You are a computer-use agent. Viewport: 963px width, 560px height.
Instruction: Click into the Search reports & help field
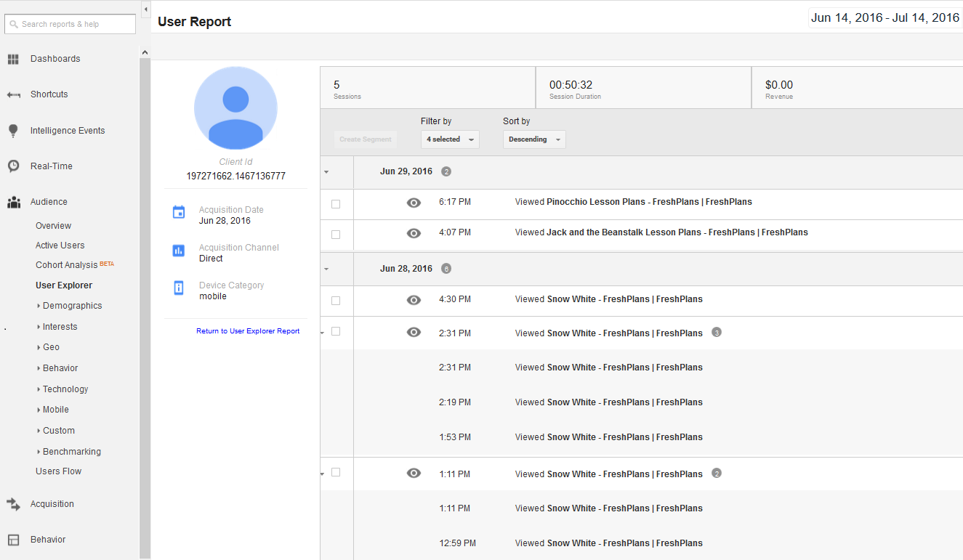[70, 24]
